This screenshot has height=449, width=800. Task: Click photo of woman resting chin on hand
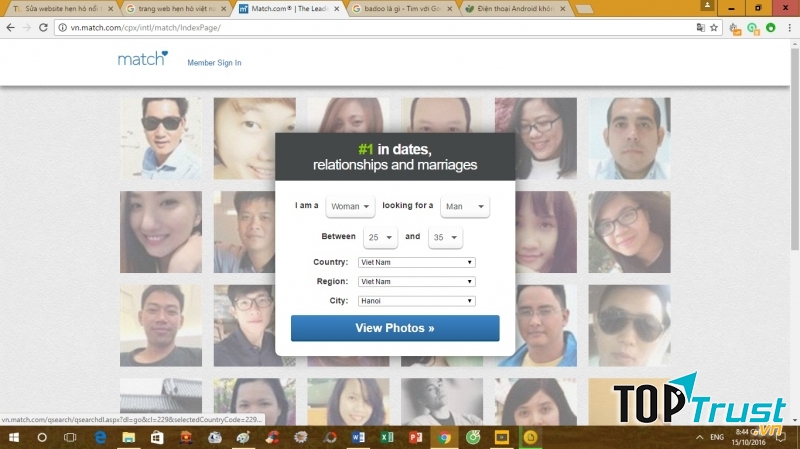(161, 232)
